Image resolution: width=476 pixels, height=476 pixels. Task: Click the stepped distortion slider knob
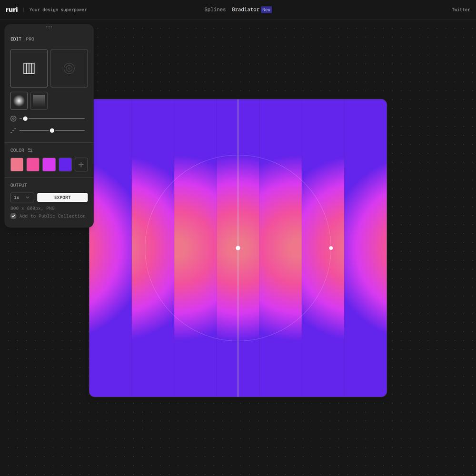pyautogui.click(x=52, y=130)
